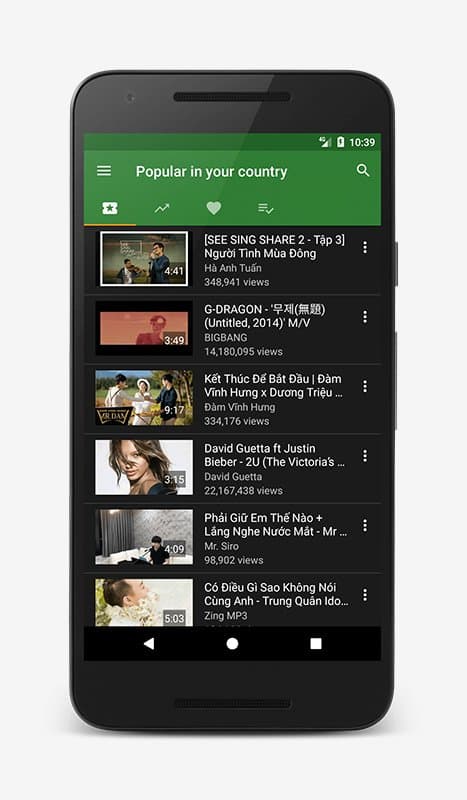Tap the Android back button

point(149,644)
